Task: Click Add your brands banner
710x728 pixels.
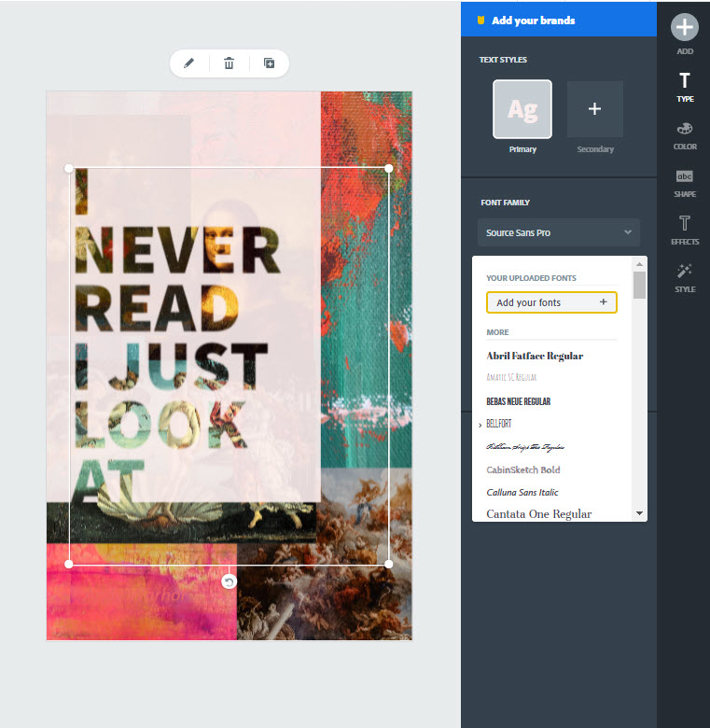Action: pos(559,20)
